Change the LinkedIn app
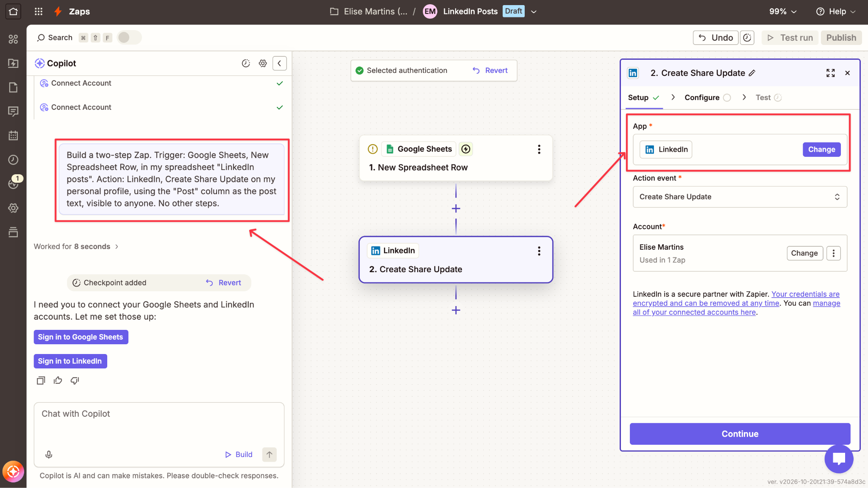Image resolution: width=868 pixels, height=488 pixels. coord(821,149)
